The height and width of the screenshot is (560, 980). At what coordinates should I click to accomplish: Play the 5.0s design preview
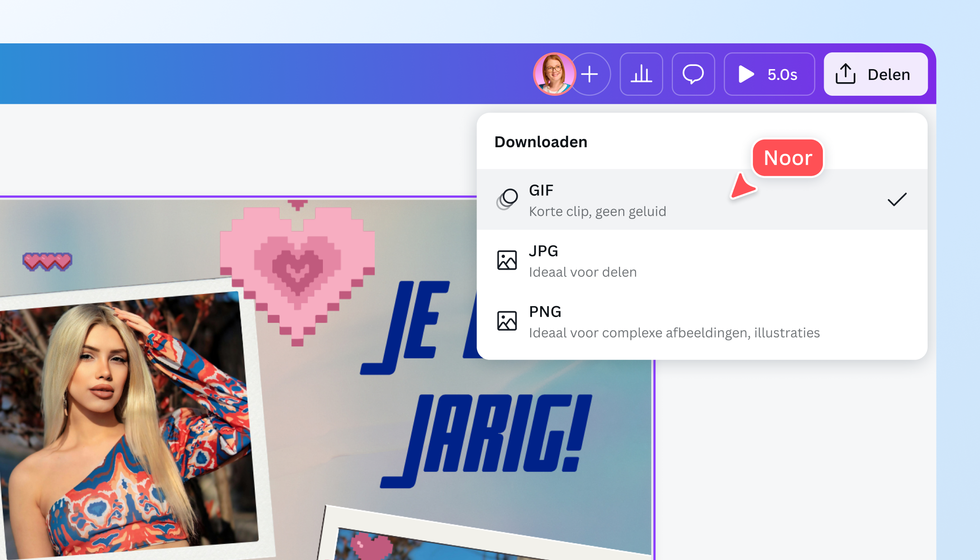click(769, 74)
